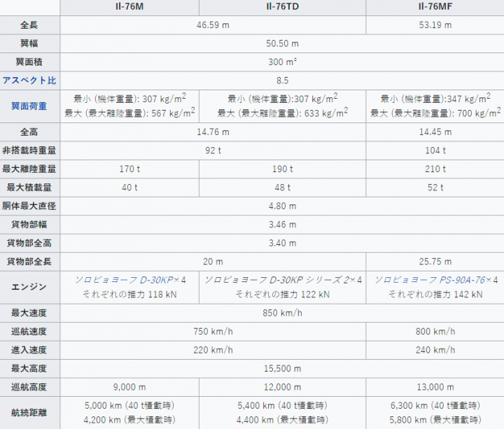The image size is (504, 429).
Task: Click the 翼面積 row header
Action: (x=29, y=62)
